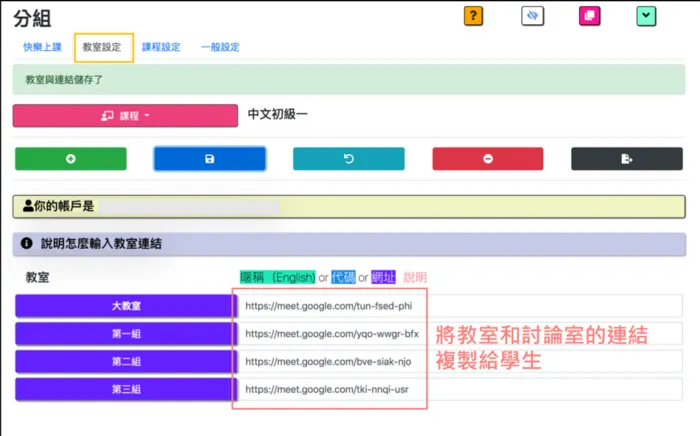Click the pink 說明 link
The width and height of the screenshot is (700, 436).
415,278
